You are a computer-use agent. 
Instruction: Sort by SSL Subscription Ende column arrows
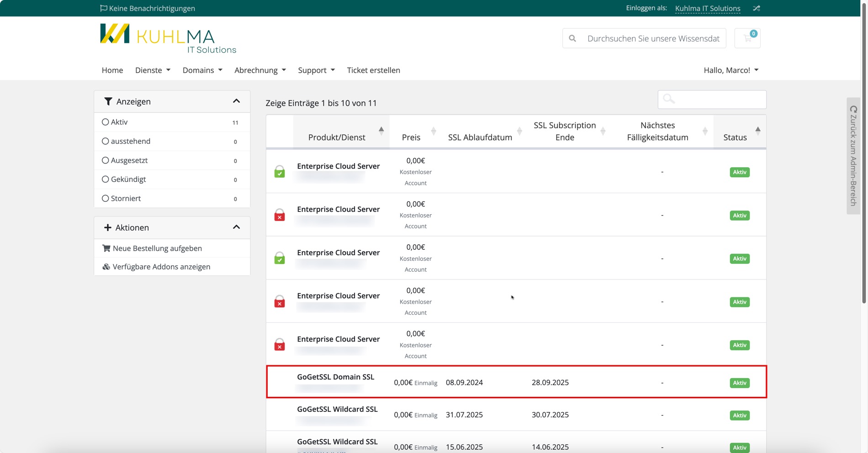[603, 131]
